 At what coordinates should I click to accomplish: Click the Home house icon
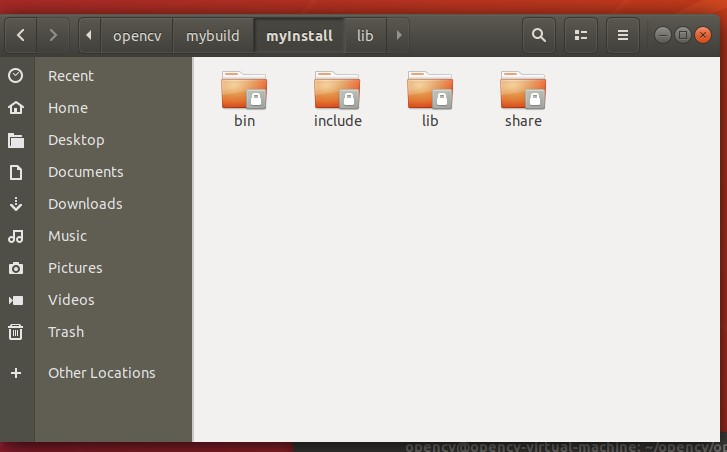16,108
